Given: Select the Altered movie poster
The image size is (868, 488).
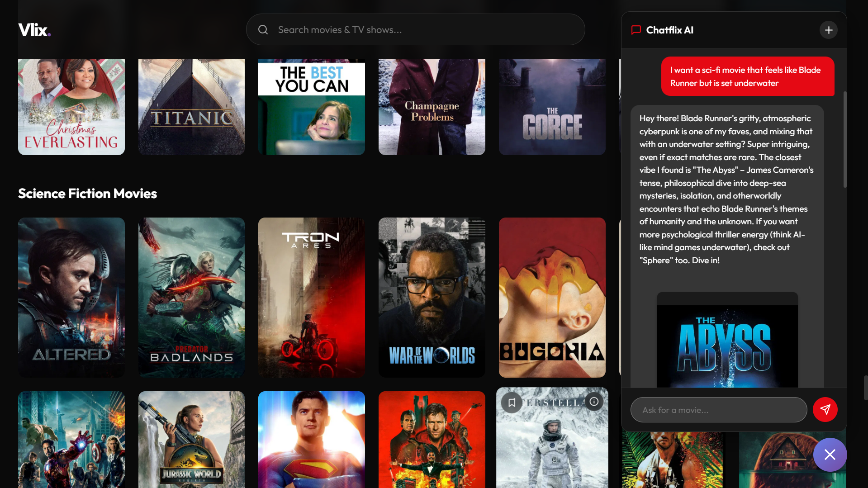Looking at the screenshot, I should click(x=71, y=297).
